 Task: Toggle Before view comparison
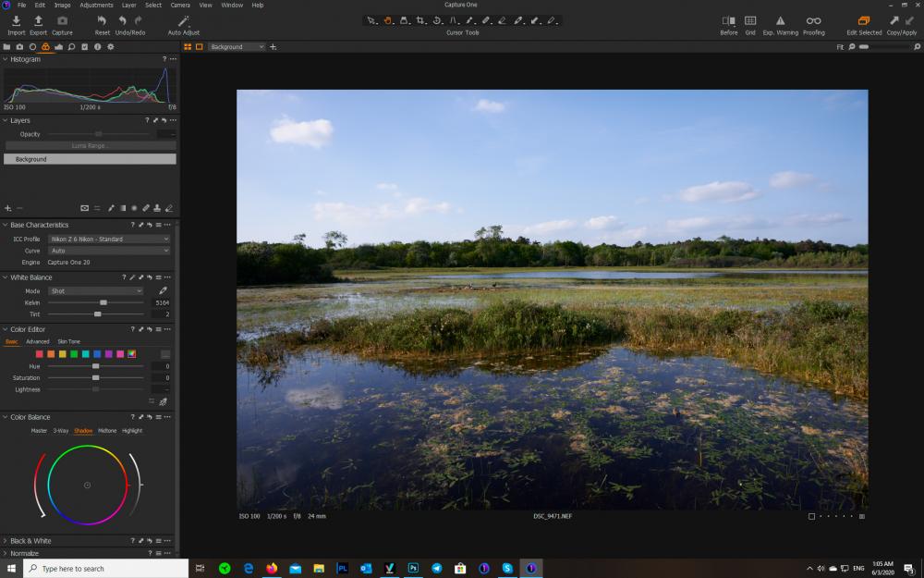point(728,21)
